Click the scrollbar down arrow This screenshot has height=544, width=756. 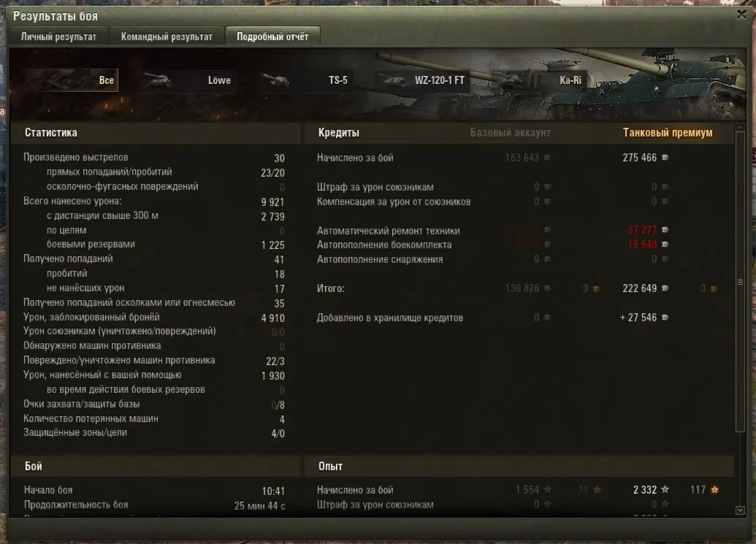click(x=741, y=510)
